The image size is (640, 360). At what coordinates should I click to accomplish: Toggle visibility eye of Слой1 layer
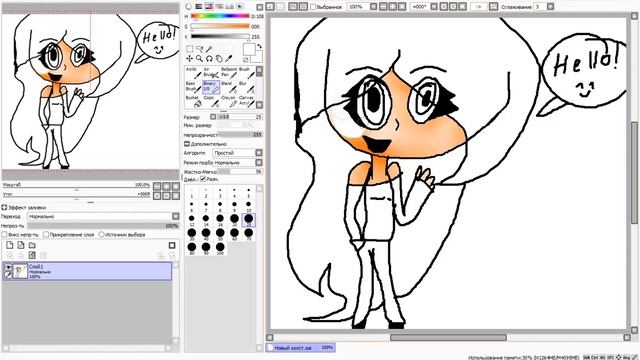[x=8, y=267]
